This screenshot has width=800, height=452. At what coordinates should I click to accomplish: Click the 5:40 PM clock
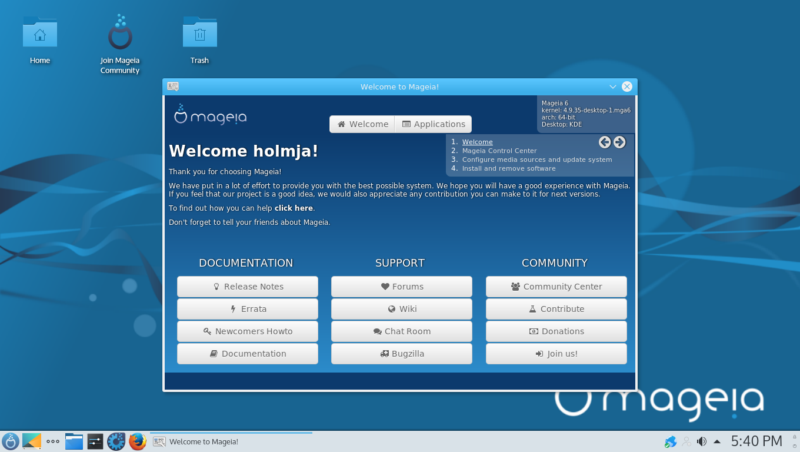(756, 441)
